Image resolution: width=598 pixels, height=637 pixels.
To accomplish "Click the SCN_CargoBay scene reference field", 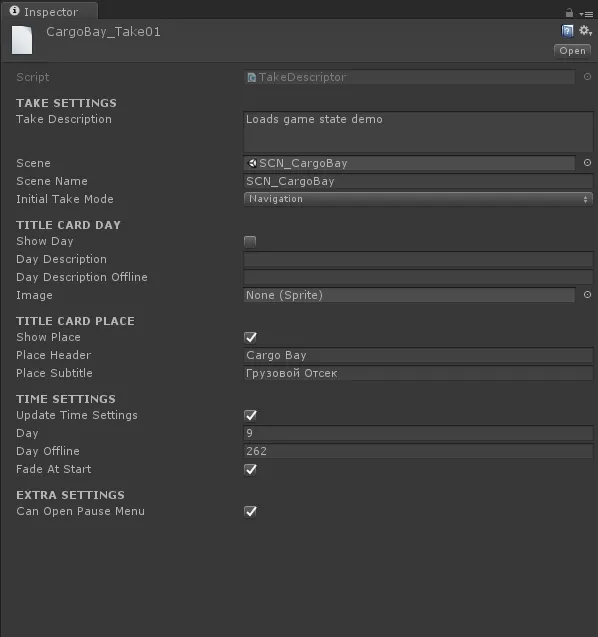I will 409,163.
